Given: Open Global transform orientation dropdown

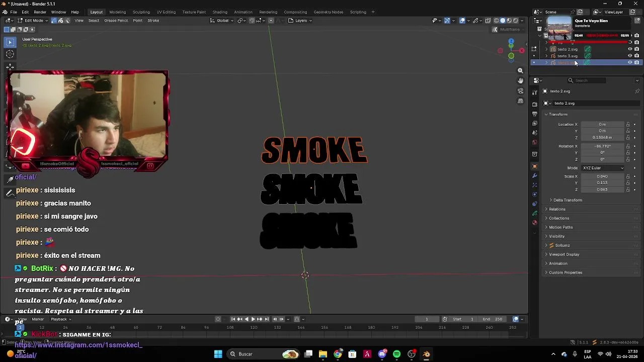Looking at the screenshot, I should 222,21.
